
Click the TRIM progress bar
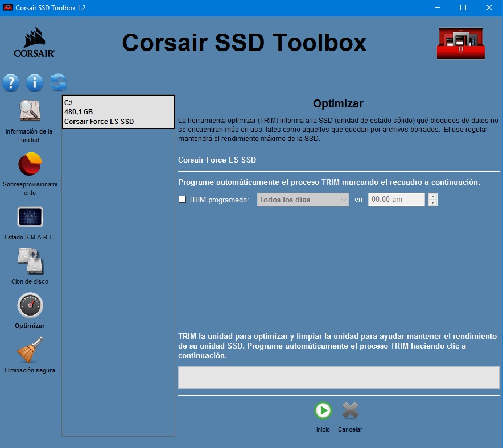[339, 378]
